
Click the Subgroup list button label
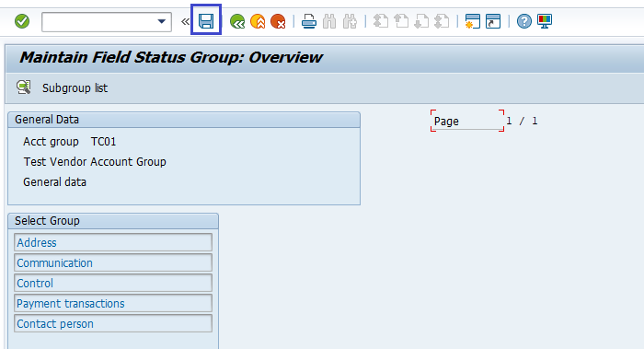click(75, 88)
